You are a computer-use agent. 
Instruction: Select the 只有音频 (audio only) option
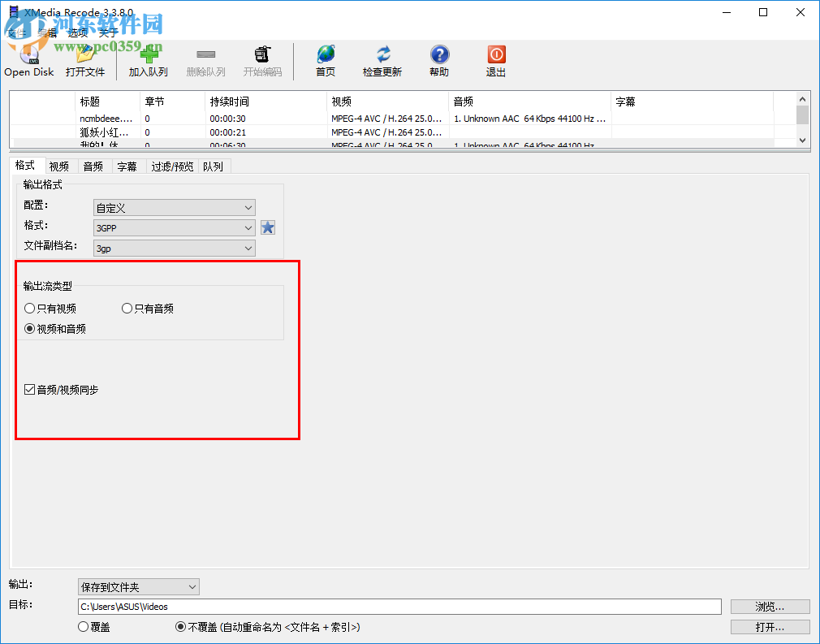pos(127,308)
